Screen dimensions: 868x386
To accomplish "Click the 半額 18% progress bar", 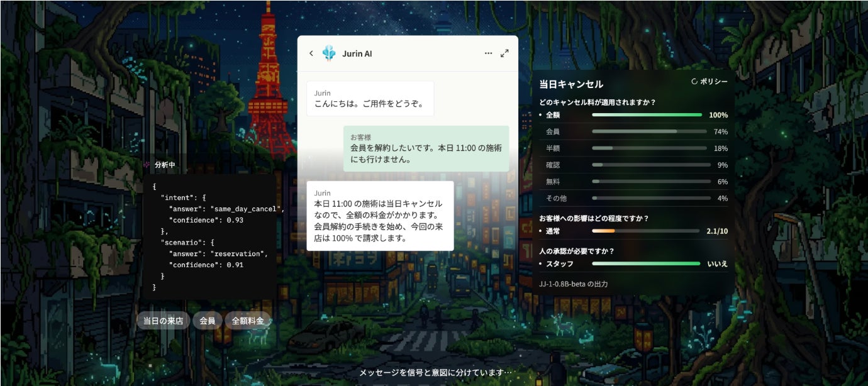I will [649, 148].
